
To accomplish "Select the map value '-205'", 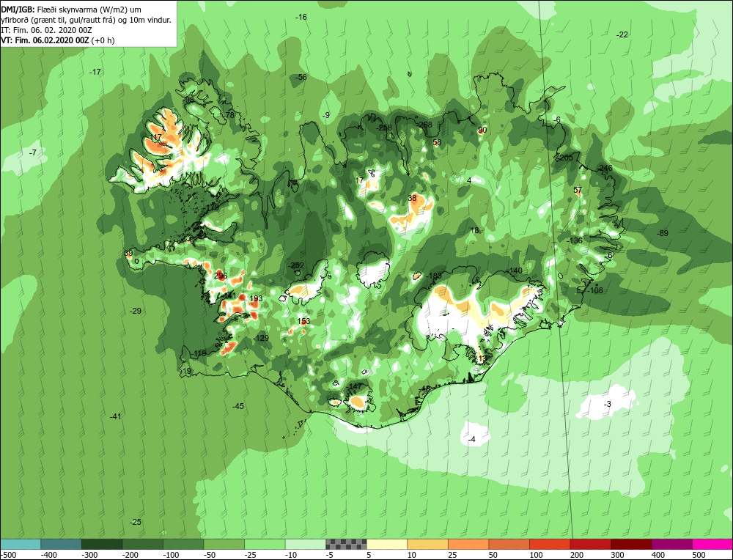I will tap(565, 158).
